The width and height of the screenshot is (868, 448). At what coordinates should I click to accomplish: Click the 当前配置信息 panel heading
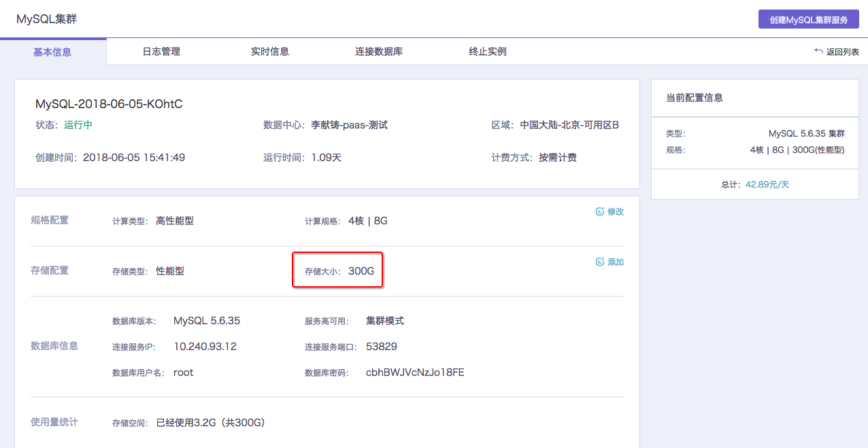point(695,98)
